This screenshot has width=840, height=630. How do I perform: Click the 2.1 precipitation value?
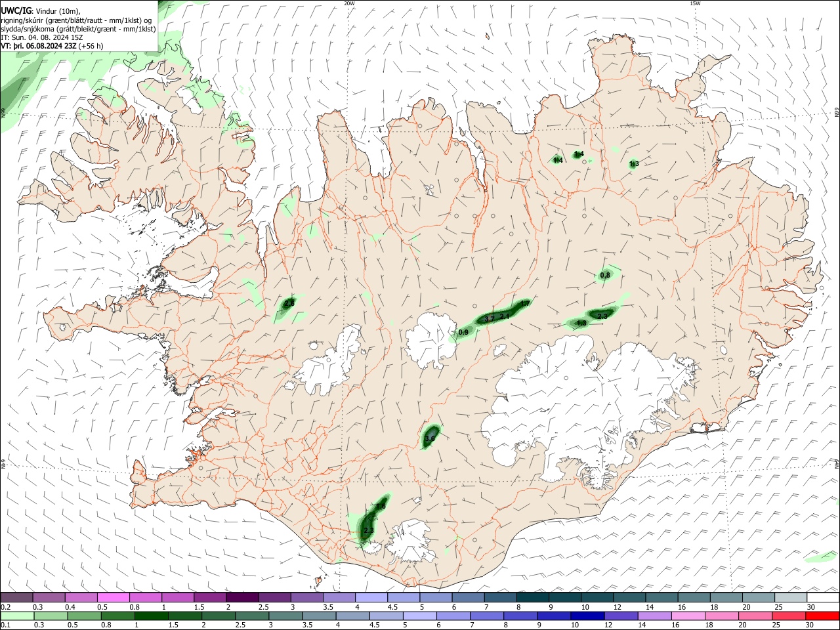(x=505, y=316)
